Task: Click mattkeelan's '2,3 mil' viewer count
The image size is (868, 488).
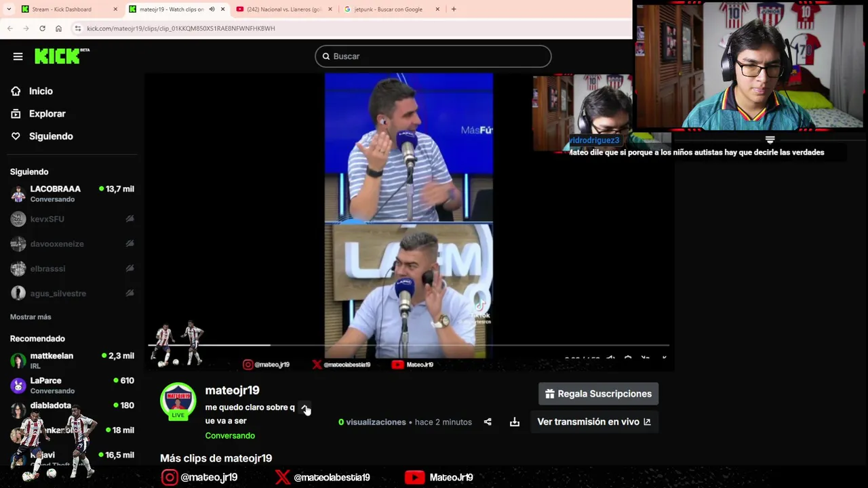Action: (121, 356)
